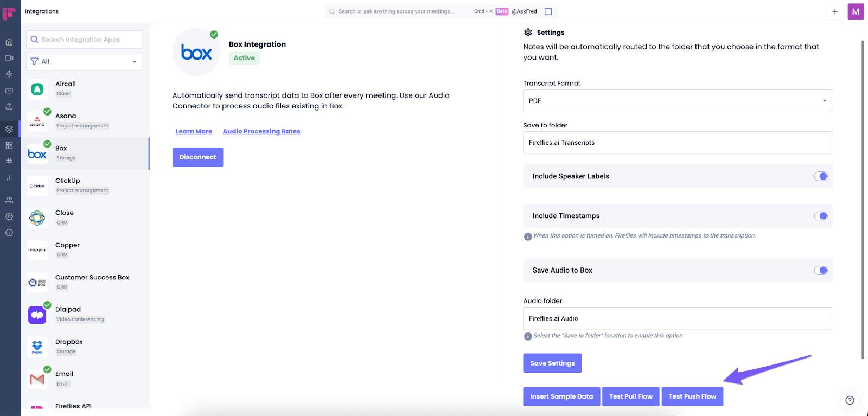Toggle Include Timestamps switch
This screenshot has height=416, width=868.
pos(821,216)
